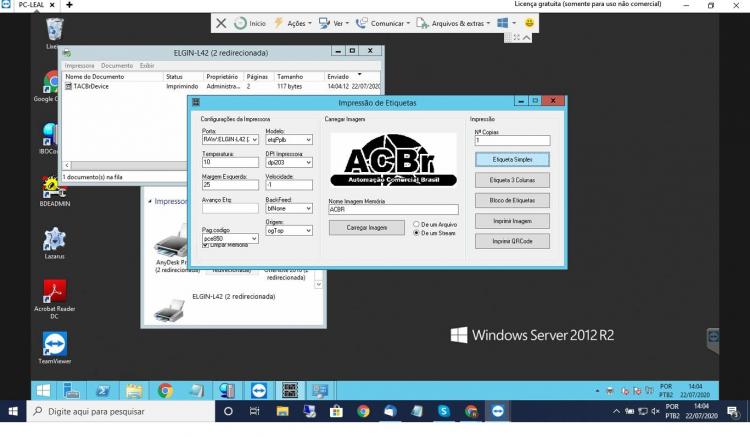Click the Carregar Imagem button

click(x=367, y=228)
